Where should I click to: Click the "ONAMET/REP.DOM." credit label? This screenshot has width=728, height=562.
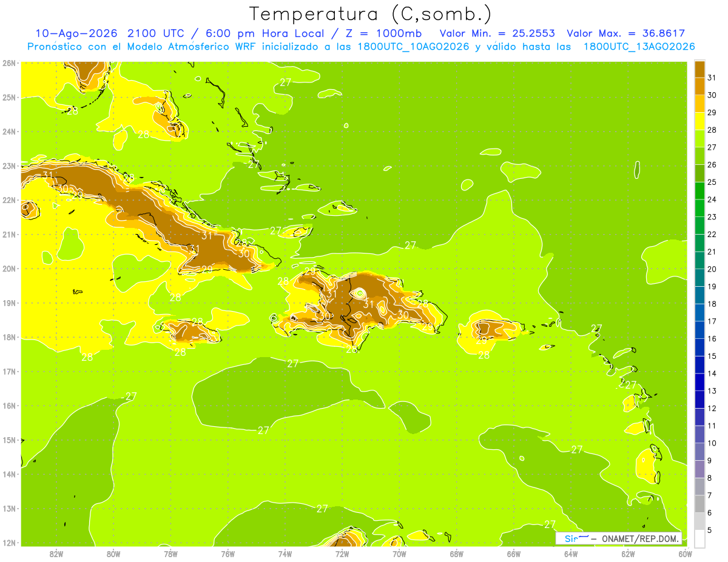pos(641,539)
